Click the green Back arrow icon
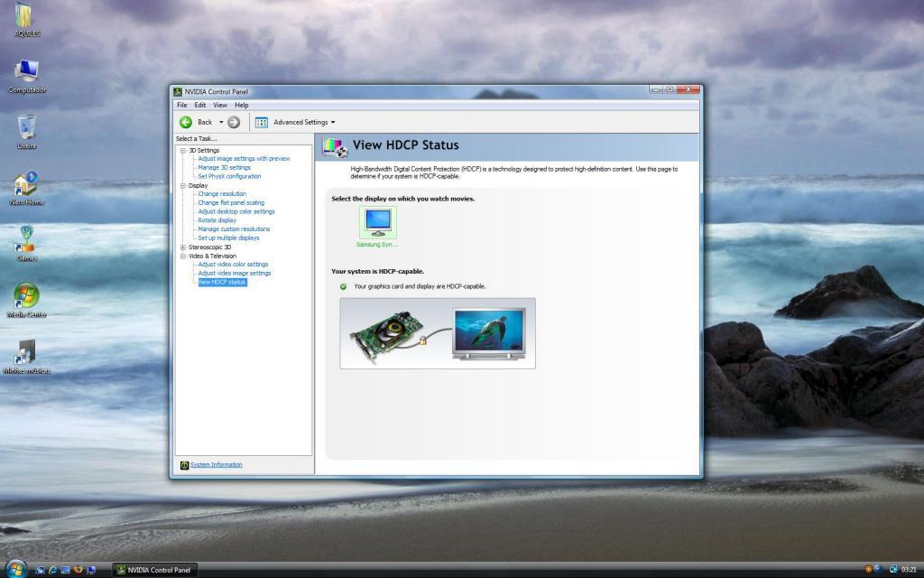Screen dimensions: 924x578 coord(186,122)
